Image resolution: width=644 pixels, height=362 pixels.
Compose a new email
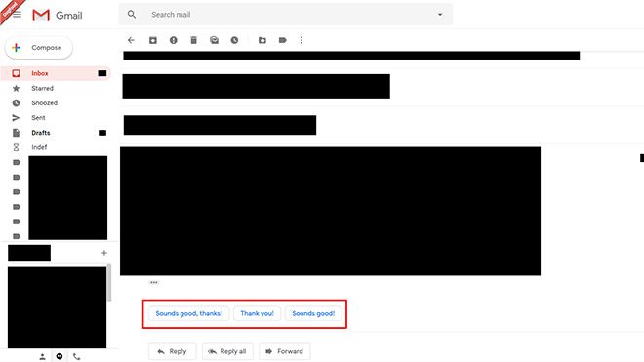tap(39, 48)
